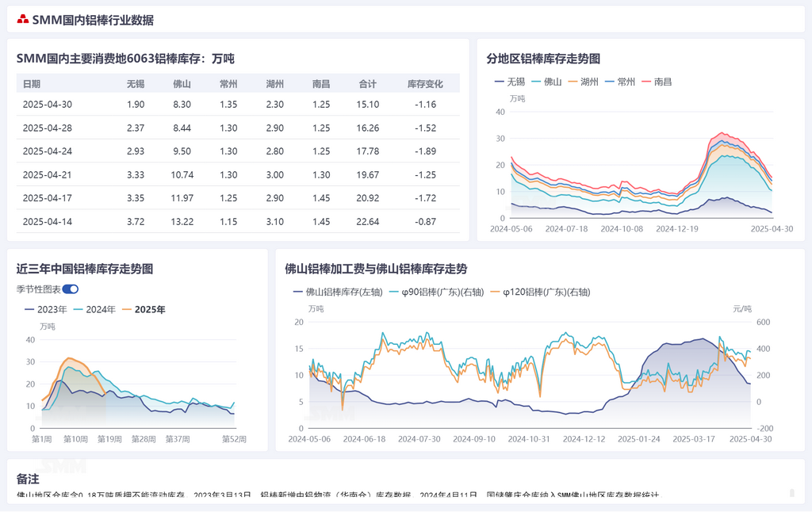Click the 16.26 total value
812x512 pixels.
click(x=368, y=128)
